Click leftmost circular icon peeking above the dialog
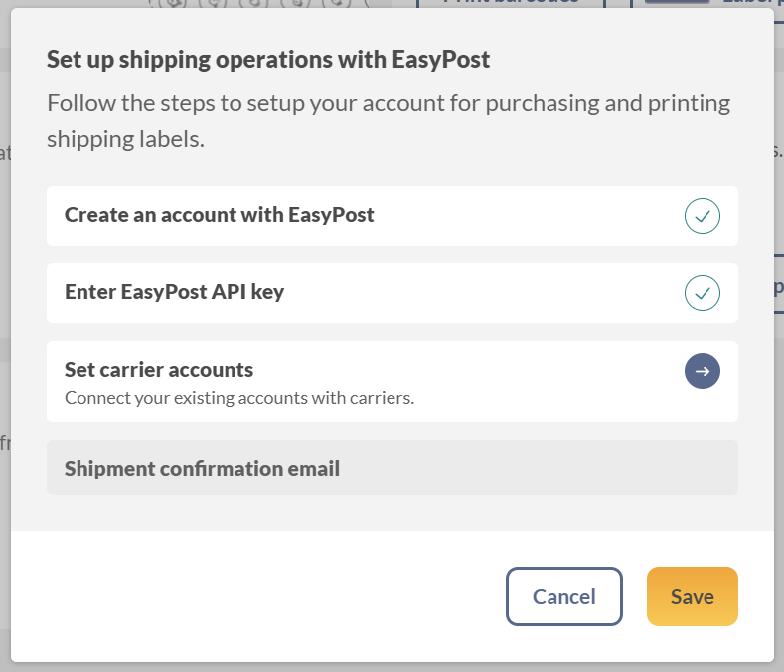 [x=173, y=4]
